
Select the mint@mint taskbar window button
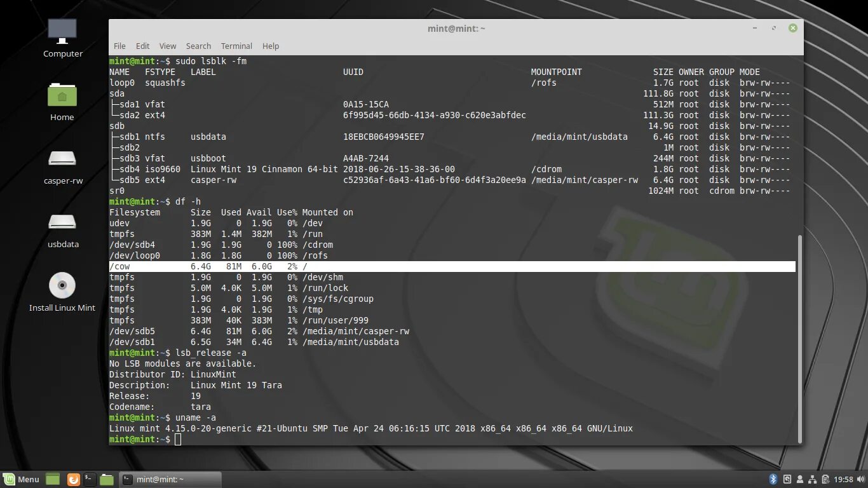[170, 480]
